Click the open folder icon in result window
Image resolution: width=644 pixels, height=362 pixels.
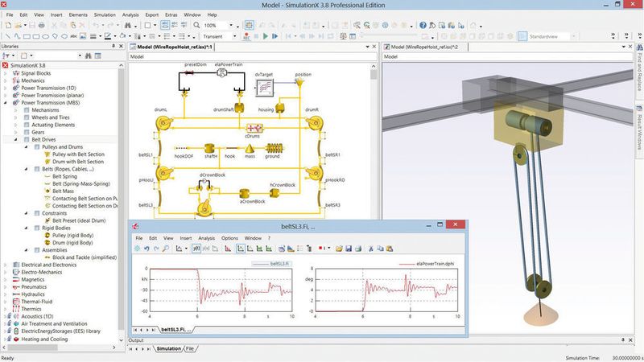pos(339,249)
